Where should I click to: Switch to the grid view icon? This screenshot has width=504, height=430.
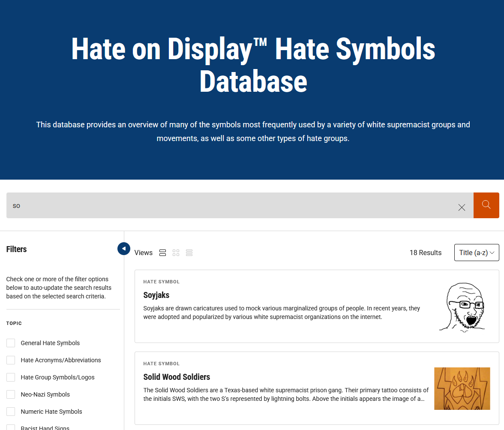pos(176,253)
